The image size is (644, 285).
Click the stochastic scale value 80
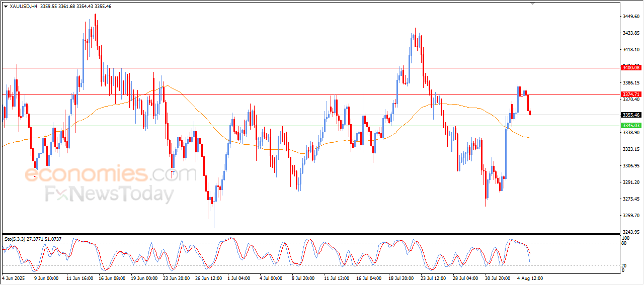pyautogui.click(x=624, y=243)
